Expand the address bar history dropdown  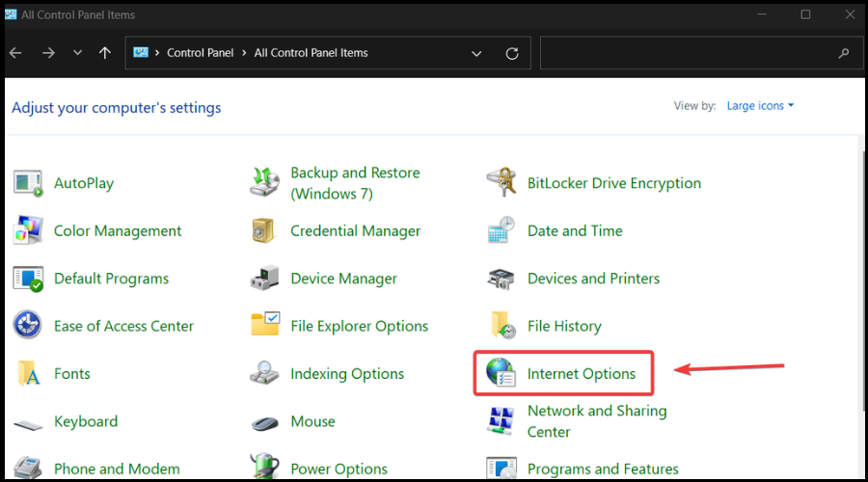(476, 54)
